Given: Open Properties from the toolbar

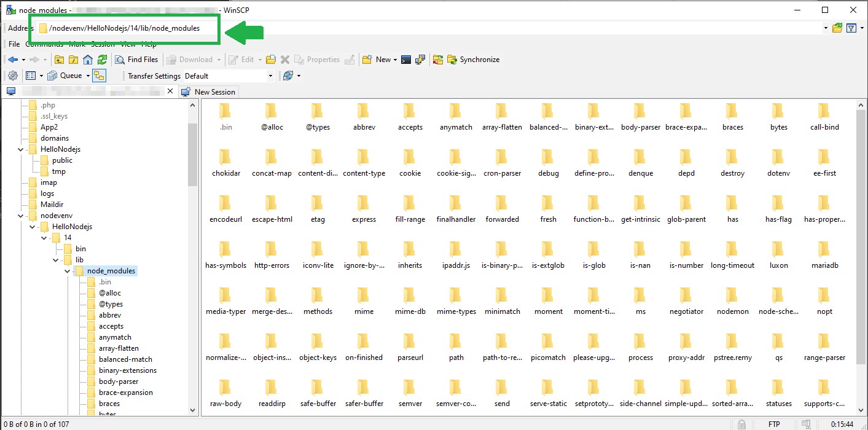Looking at the screenshot, I should click(x=317, y=60).
